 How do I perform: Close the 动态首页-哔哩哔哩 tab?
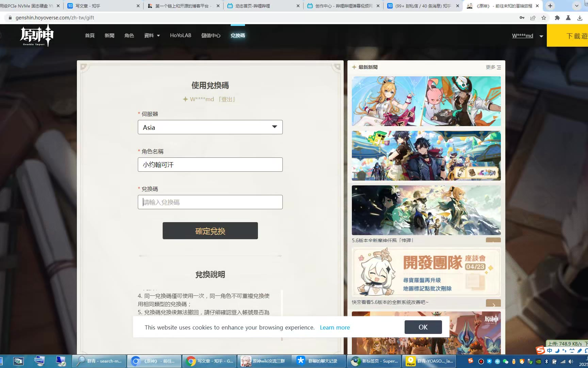(298, 6)
